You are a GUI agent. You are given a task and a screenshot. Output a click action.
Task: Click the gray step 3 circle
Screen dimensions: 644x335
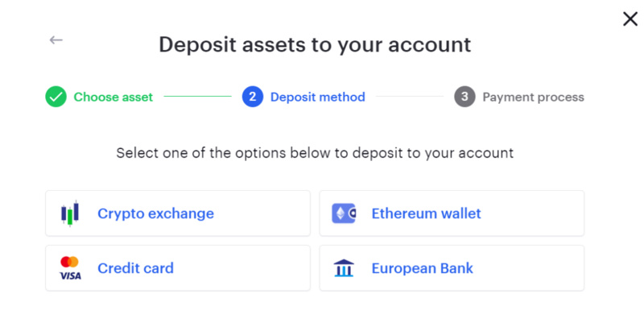[x=464, y=97]
